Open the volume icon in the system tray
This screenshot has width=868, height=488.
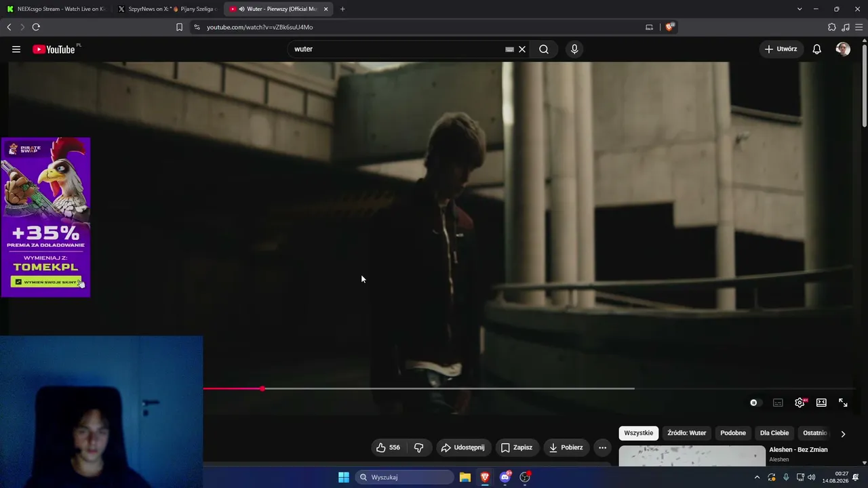tap(812, 477)
